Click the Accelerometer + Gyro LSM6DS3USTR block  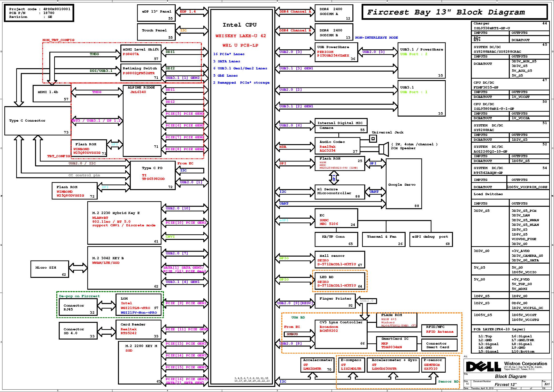393,365
